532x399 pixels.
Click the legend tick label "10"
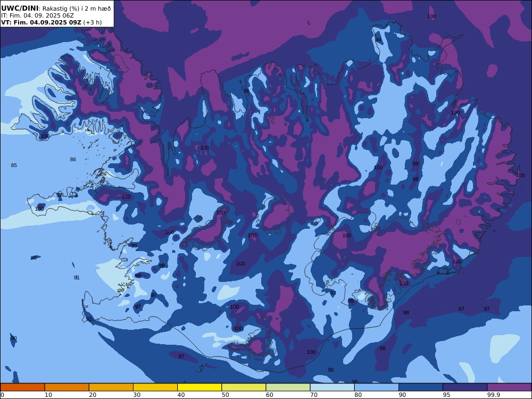tap(48, 395)
